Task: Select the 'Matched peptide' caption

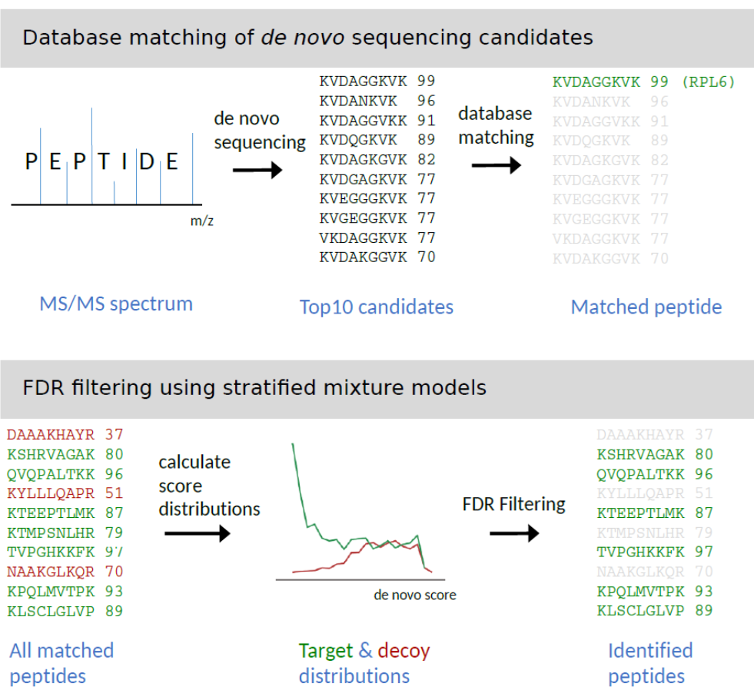Action: [646, 307]
